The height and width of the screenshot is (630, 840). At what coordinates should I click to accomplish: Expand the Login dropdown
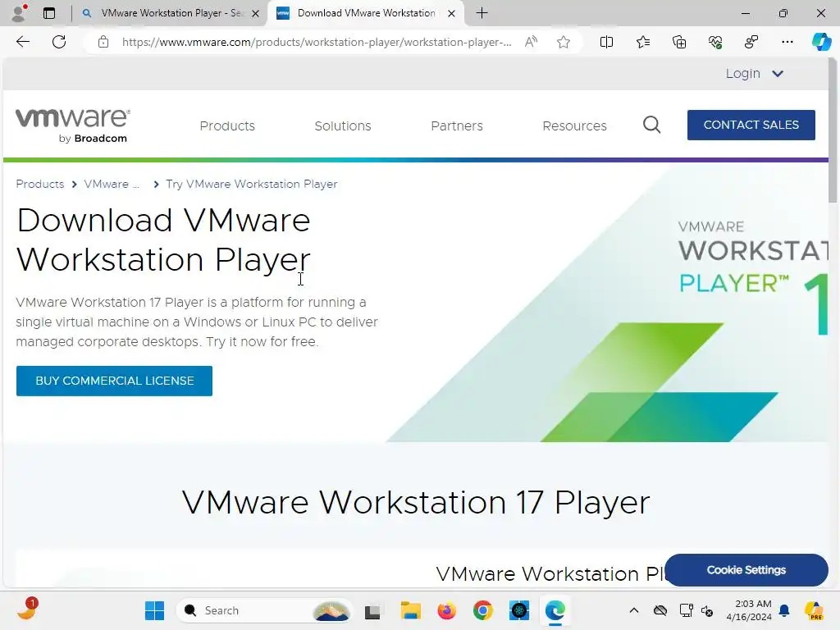[x=755, y=73]
